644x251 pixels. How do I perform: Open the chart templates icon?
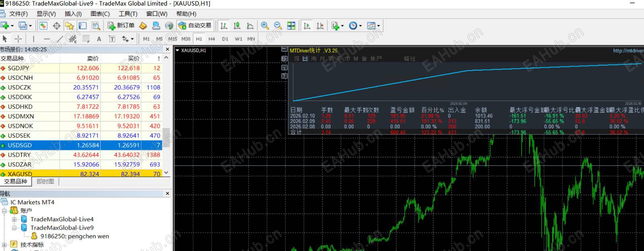[371, 26]
